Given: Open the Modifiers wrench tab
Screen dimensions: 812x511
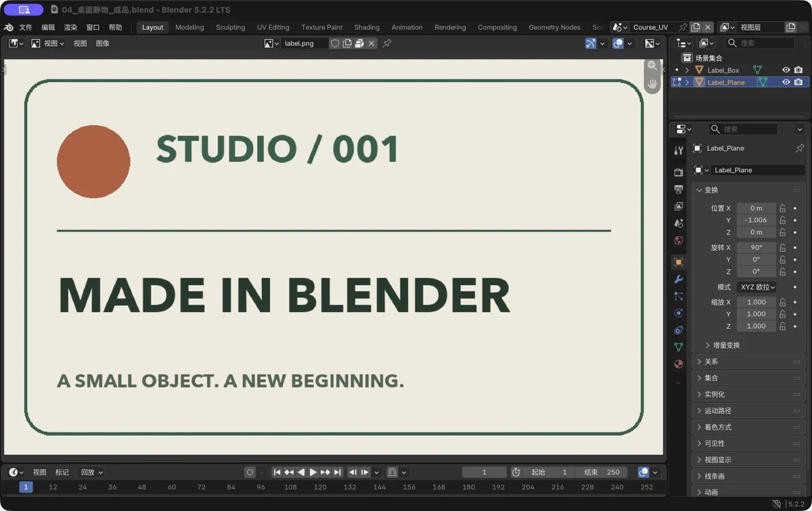Looking at the screenshot, I should (x=679, y=279).
